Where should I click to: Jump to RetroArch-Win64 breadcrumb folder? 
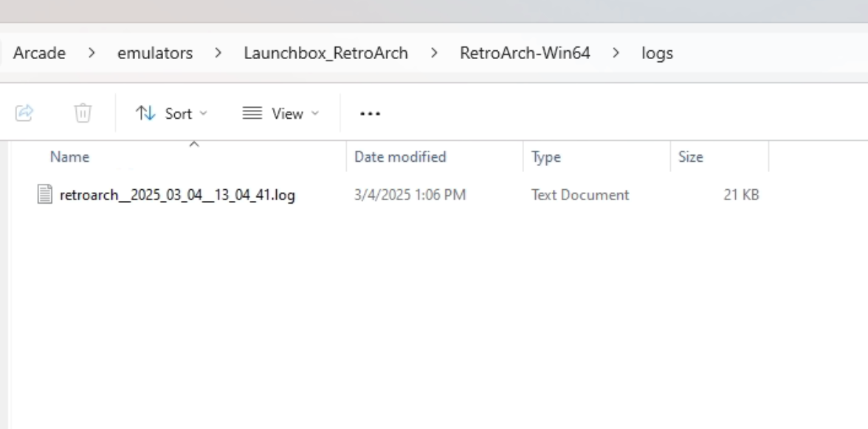(525, 53)
